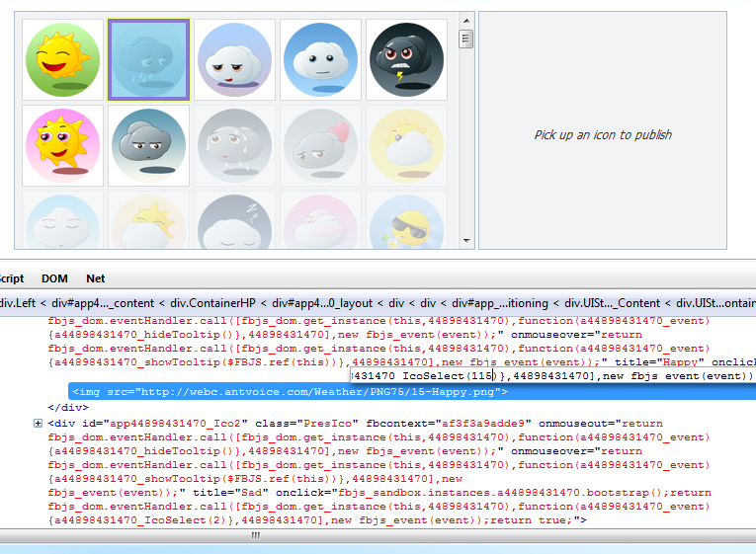Open the Script tab
The image size is (756, 554).
[12, 278]
